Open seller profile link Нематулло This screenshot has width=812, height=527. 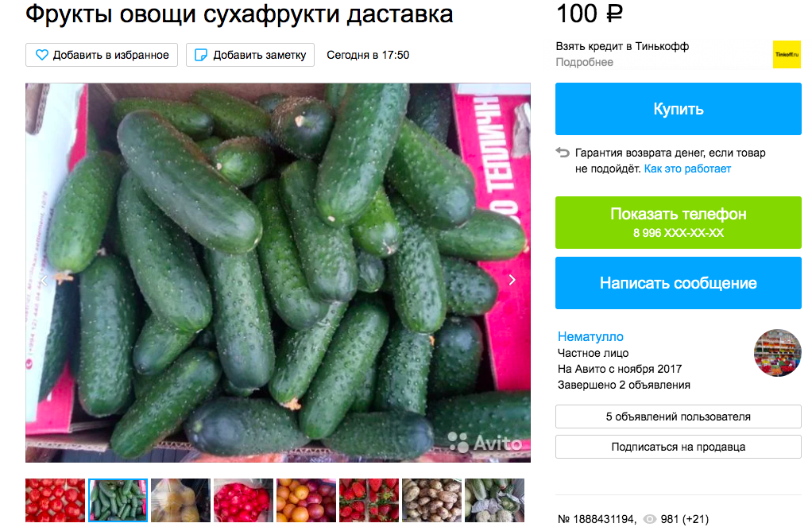tap(590, 336)
